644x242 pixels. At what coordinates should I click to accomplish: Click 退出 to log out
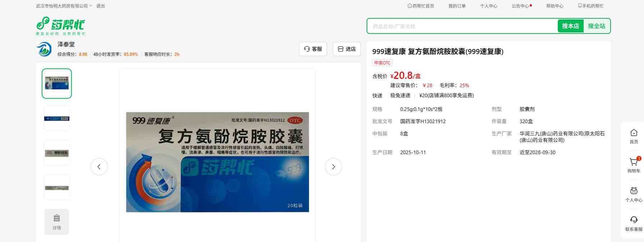101,6
